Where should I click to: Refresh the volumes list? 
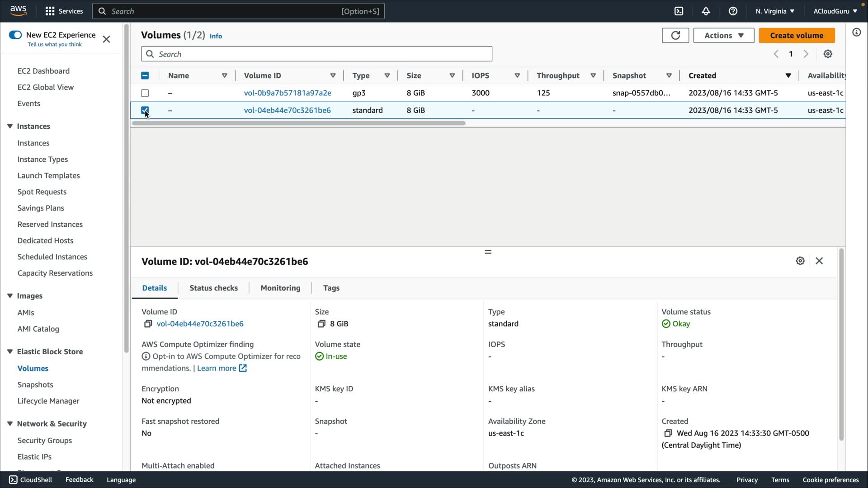point(675,35)
